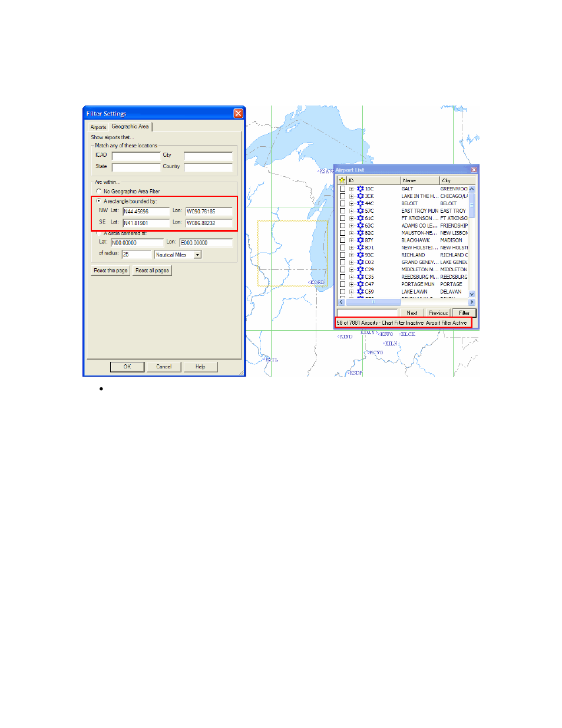Click the airport icon for 10C

click(361, 189)
